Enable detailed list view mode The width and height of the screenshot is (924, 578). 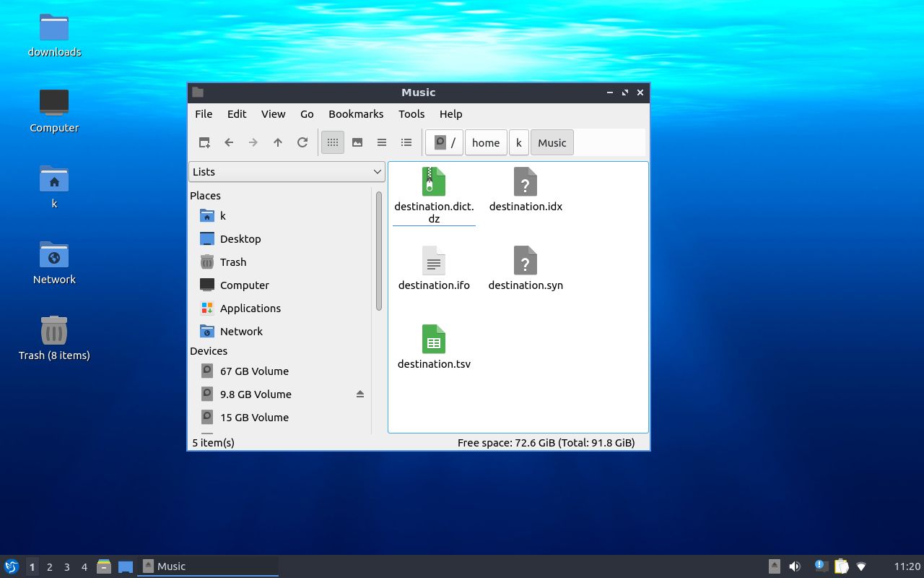406,142
